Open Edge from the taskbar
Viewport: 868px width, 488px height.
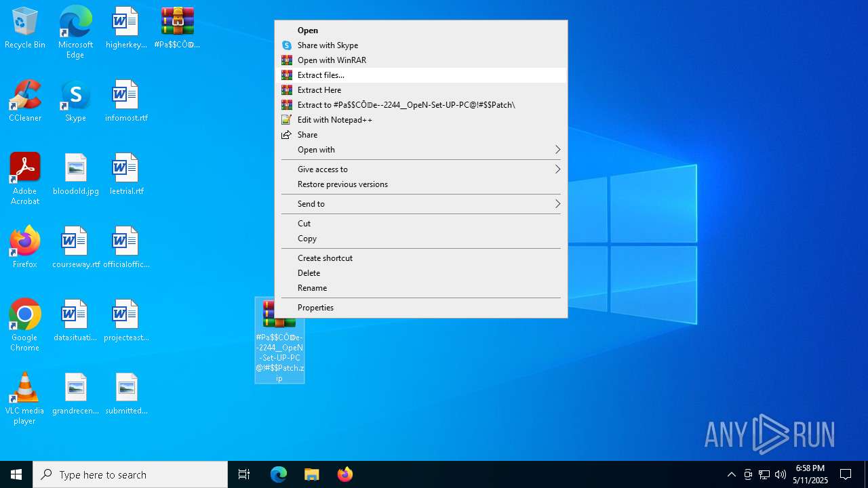point(279,474)
